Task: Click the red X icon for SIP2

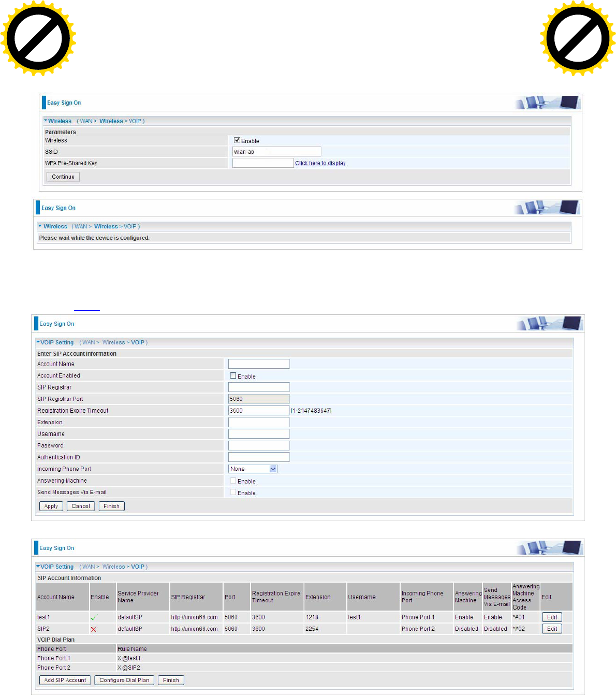Action: [94, 629]
